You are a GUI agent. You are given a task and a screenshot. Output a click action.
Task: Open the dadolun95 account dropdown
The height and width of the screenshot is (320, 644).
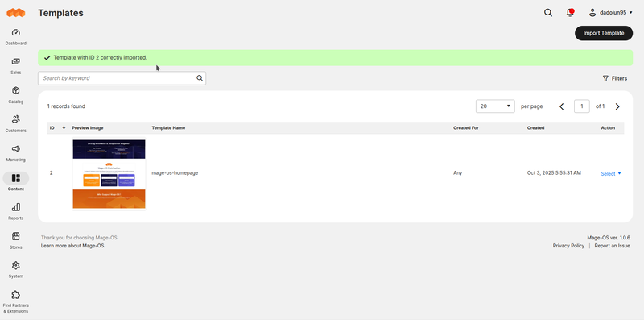(610, 13)
